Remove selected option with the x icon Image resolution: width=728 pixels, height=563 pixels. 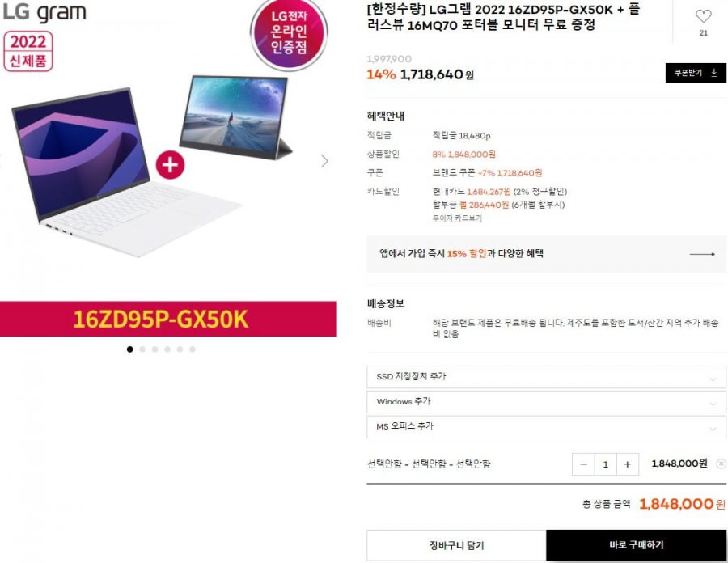click(721, 464)
